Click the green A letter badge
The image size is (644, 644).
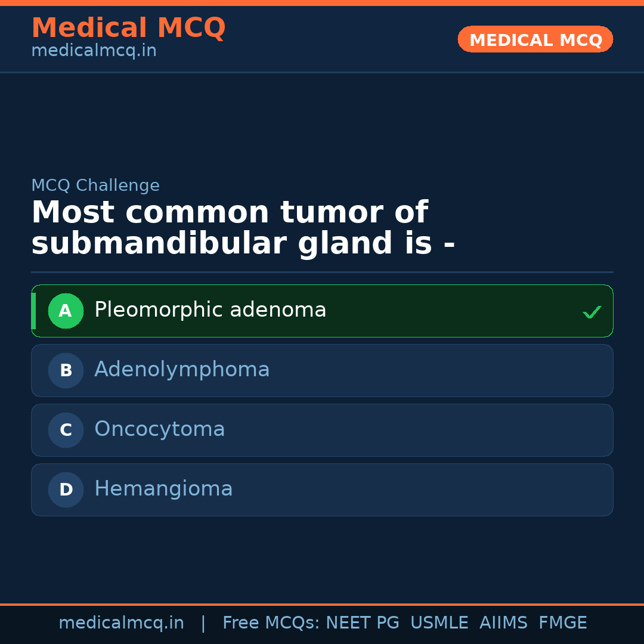click(x=66, y=311)
